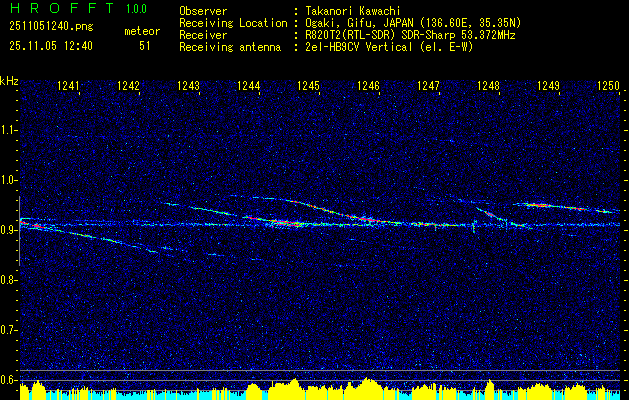Click the 1248 time marker

point(489,86)
